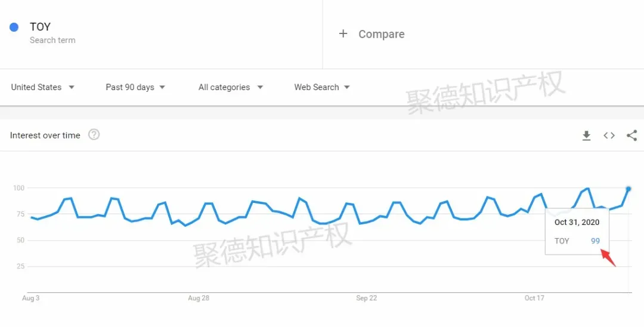Share the Interest over time chart
The image size is (644, 327).
tap(631, 135)
